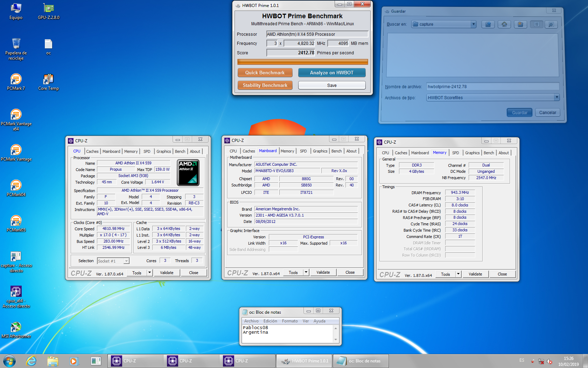588x368 pixels.
Task: Open the Equipo desktop icon
Action: [16, 11]
